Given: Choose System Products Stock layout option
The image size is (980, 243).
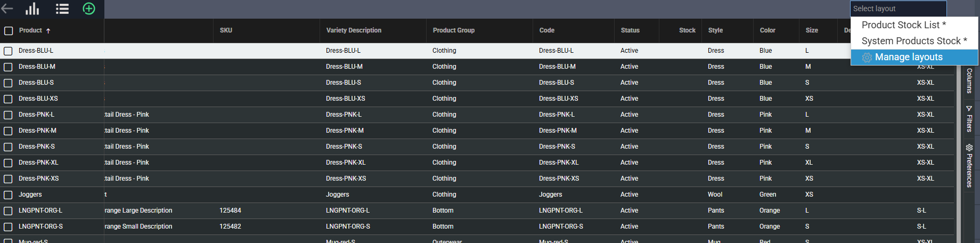Looking at the screenshot, I should pos(914,41).
